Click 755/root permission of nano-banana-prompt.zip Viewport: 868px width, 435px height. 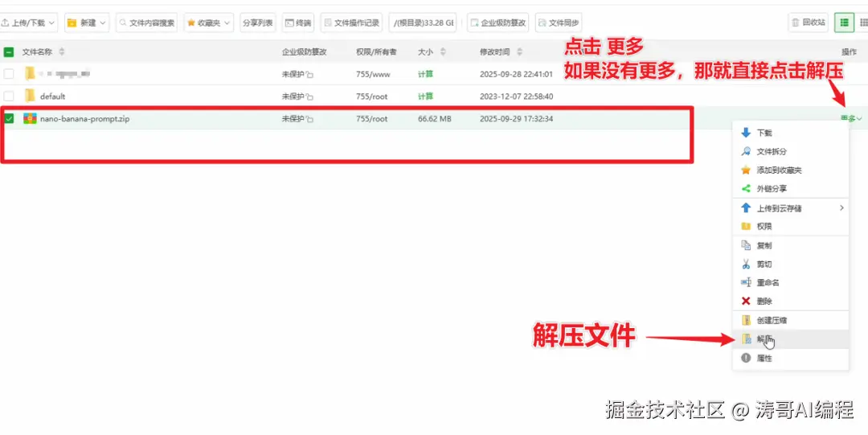[372, 118]
